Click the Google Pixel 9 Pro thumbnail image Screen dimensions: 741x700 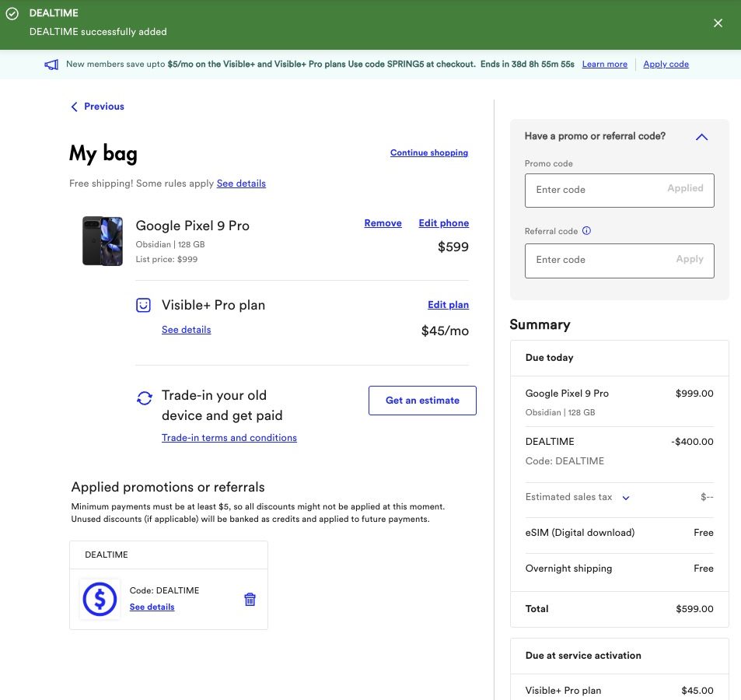[x=103, y=241]
